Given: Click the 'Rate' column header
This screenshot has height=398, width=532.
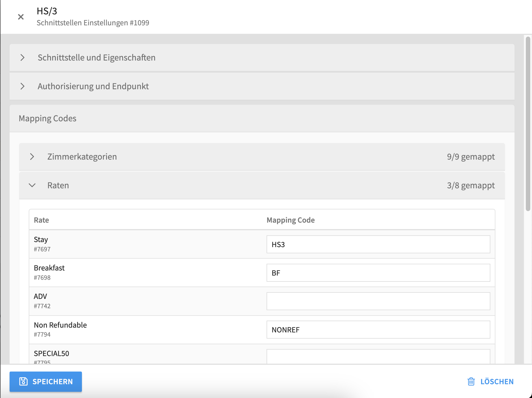Looking at the screenshot, I should [x=41, y=220].
